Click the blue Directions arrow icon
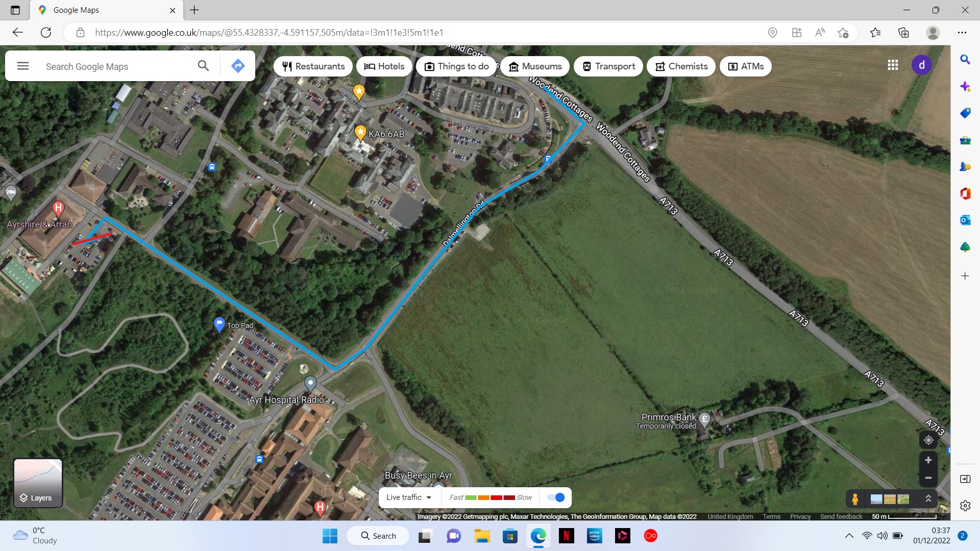Image resolution: width=980 pixels, height=551 pixels. (x=238, y=66)
